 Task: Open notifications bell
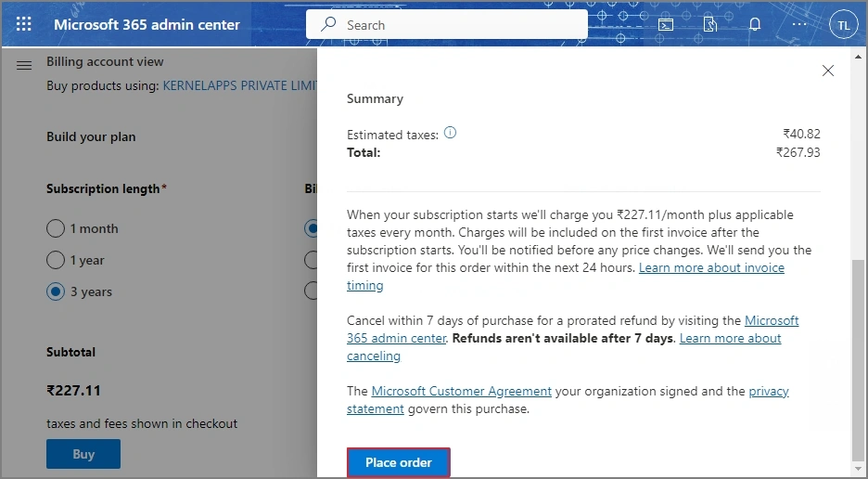pos(755,24)
